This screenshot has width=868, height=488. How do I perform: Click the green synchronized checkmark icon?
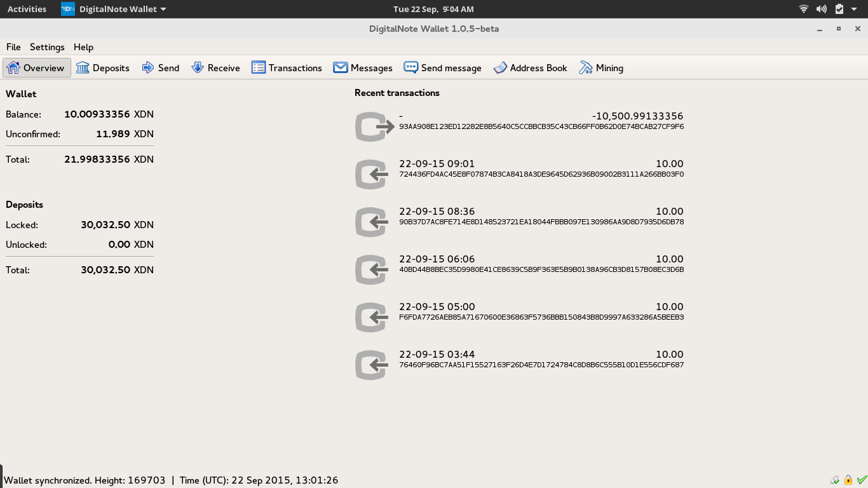[862, 480]
